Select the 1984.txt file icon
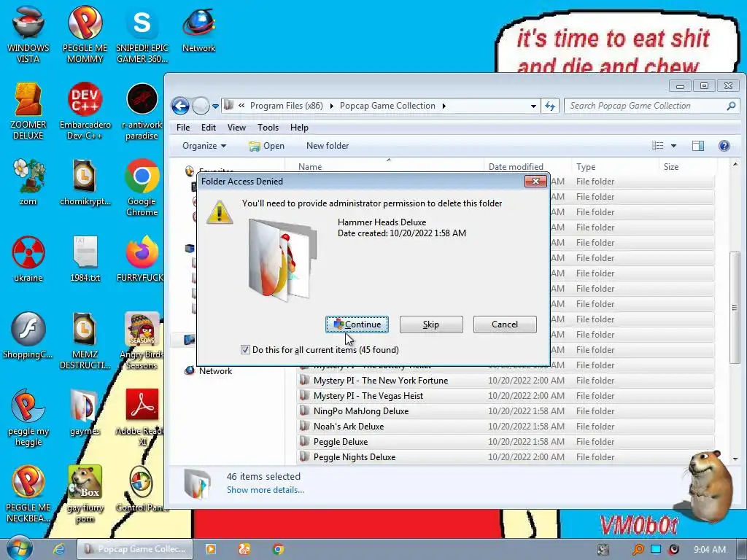This screenshot has width=747, height=560. point(85,259)
